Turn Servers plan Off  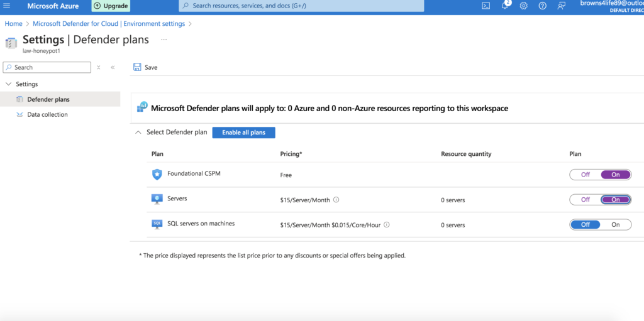click(586, 200)
